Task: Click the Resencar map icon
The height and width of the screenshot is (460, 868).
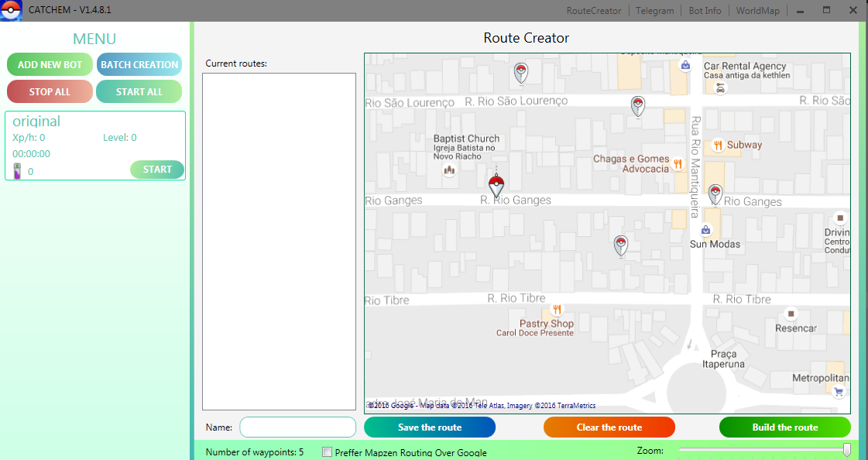Action: tap(791, 314)
